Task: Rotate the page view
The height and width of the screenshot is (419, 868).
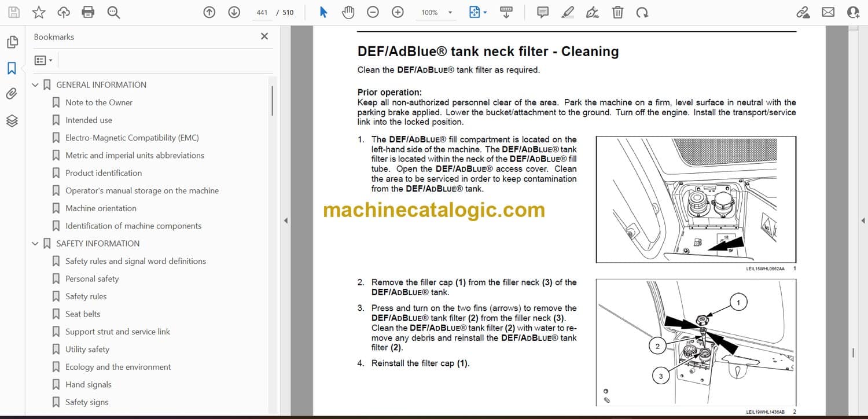Action: coord(641,12)
